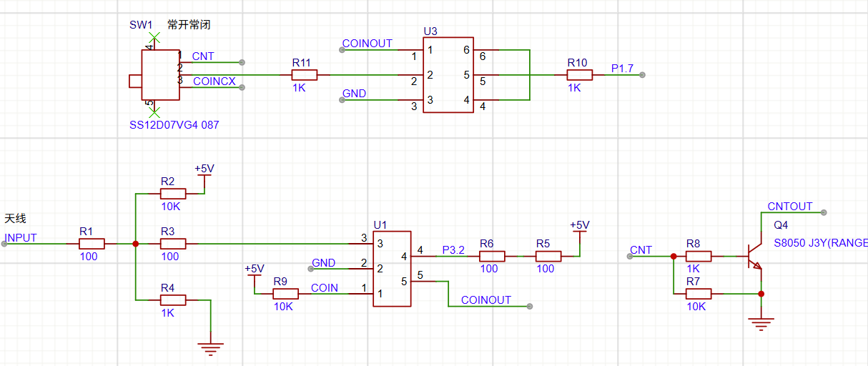Select the Q4 transistor symbol
This screenshot has height=366, width=868.
point(754,256)
